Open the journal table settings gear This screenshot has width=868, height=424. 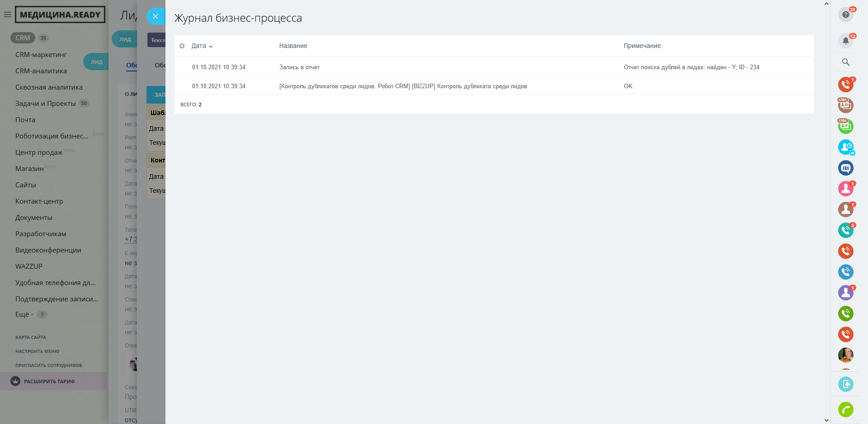[182, 46]
